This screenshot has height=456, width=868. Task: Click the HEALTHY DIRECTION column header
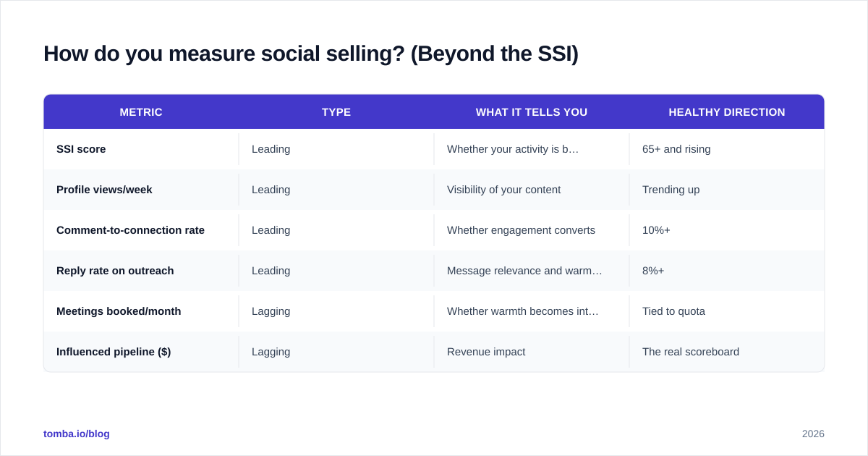[727, 112]
